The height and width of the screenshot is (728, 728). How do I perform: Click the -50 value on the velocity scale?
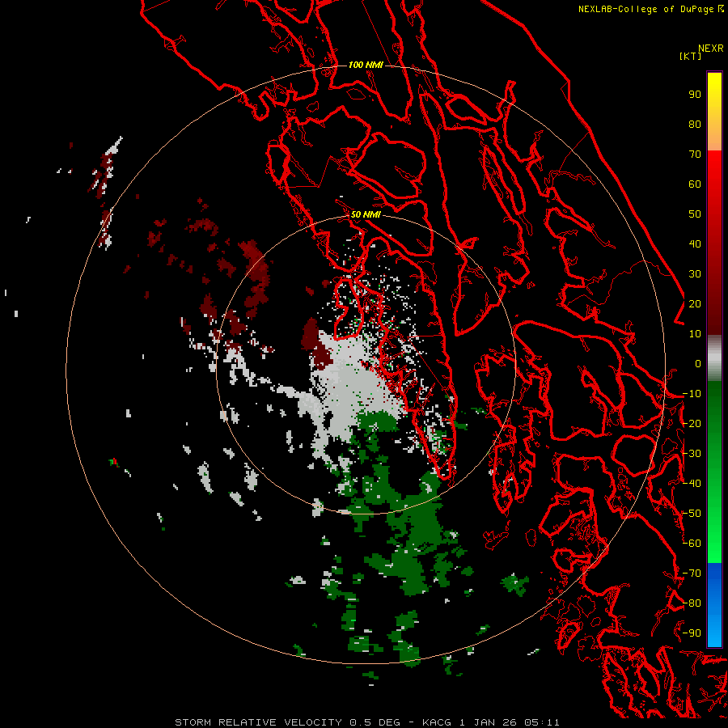692,514
